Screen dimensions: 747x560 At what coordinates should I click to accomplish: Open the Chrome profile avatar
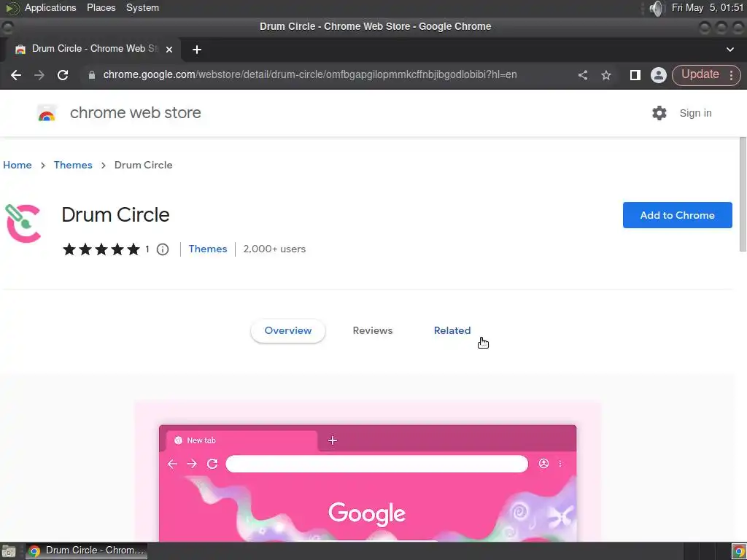tap(659, 75)
